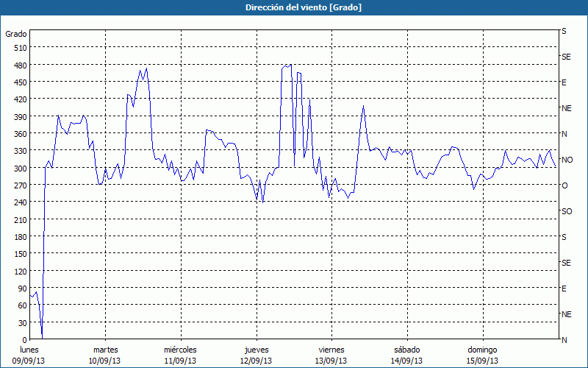Click the 360 tick label on the y-axis
The height and width of the screenshot is (368, 588).
point(20,134)
